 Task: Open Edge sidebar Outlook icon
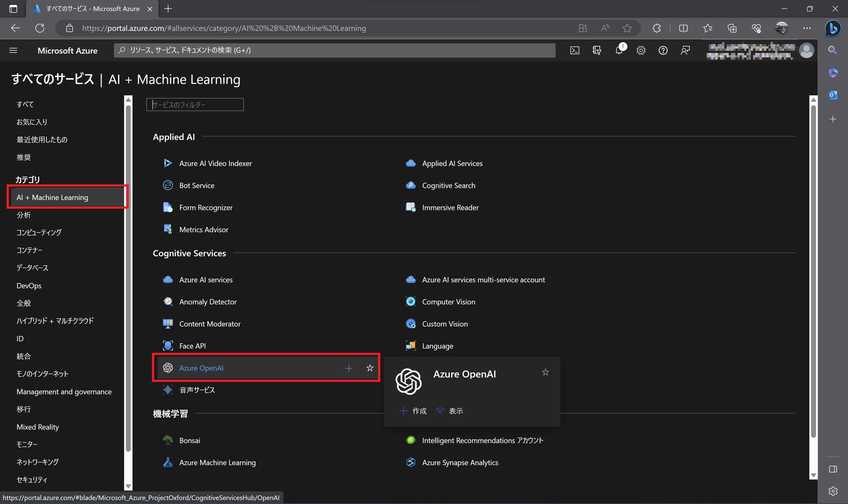coord(833,95)
